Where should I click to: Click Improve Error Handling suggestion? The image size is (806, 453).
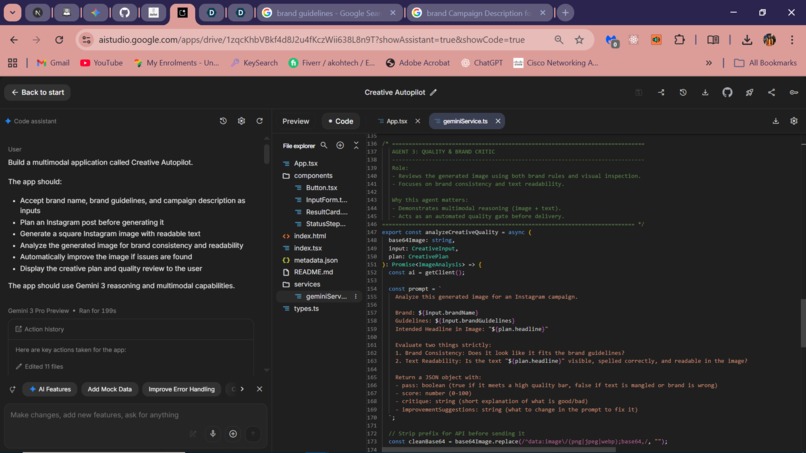[181, 389]
